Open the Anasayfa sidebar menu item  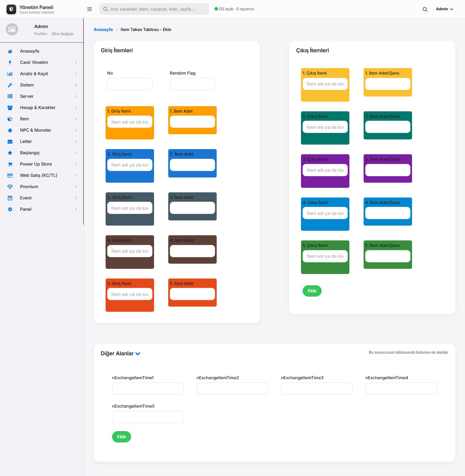(x=42, y=51)
